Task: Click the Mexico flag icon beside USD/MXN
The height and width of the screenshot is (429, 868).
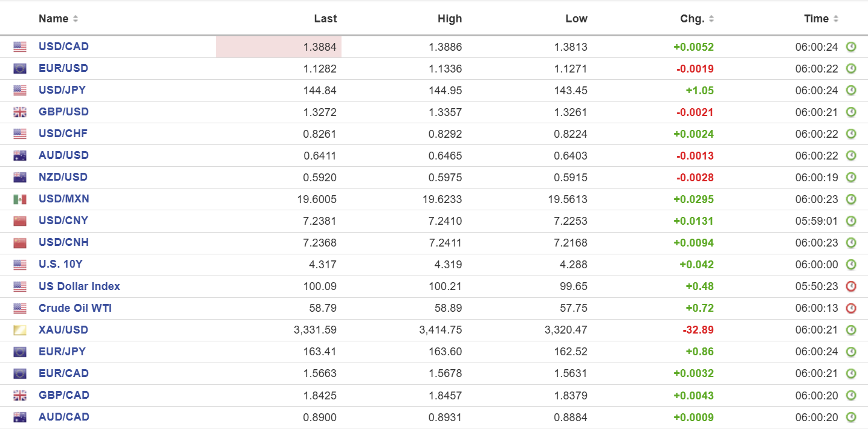Action: pyautogui.click(x=20, y=199)
